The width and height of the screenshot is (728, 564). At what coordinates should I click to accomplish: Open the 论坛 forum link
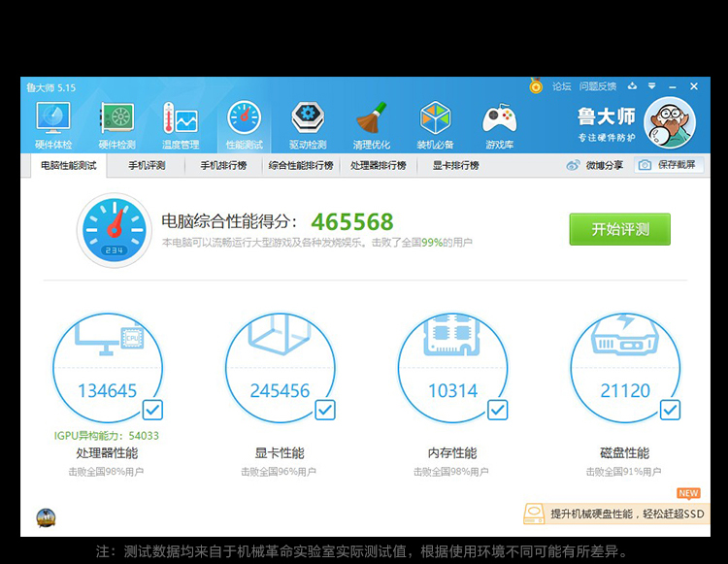562,86
